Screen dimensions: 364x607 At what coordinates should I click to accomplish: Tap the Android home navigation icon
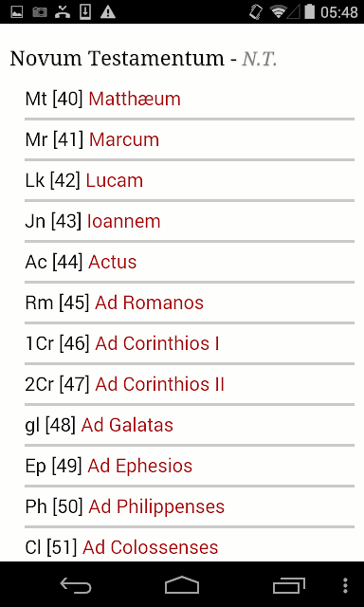(x=182, y=585)
